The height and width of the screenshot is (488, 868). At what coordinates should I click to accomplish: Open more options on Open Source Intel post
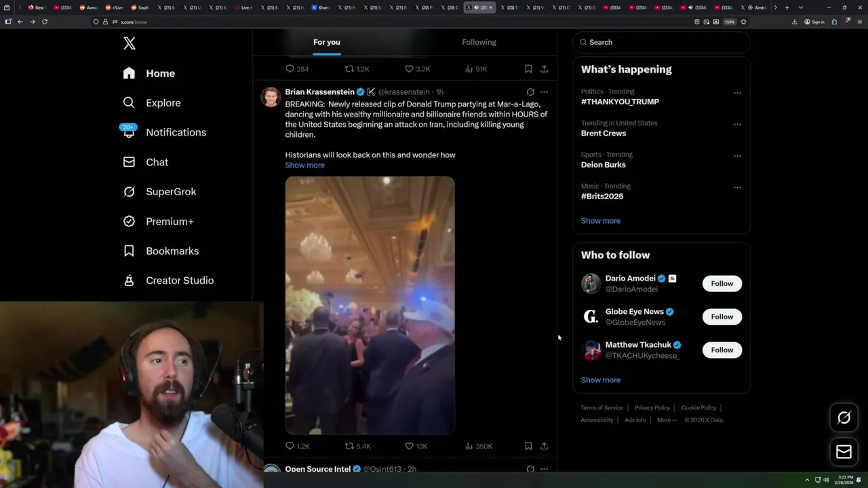coord(544,468)
